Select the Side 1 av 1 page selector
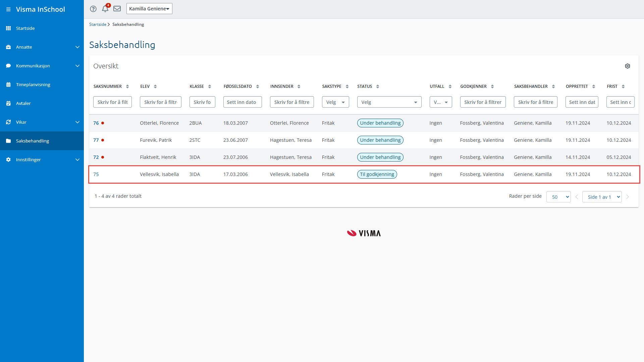This screenshot has height=362, width=644. coord(602,197)
